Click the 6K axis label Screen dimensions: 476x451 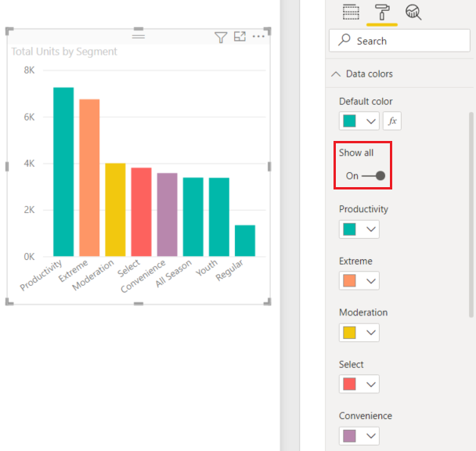coord(29,117)
